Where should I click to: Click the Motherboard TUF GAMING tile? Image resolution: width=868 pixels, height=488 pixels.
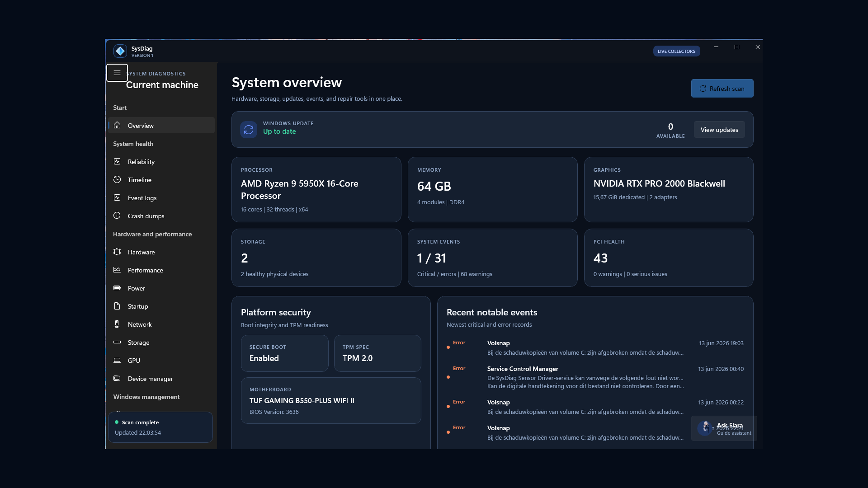(x=331, y=400)
